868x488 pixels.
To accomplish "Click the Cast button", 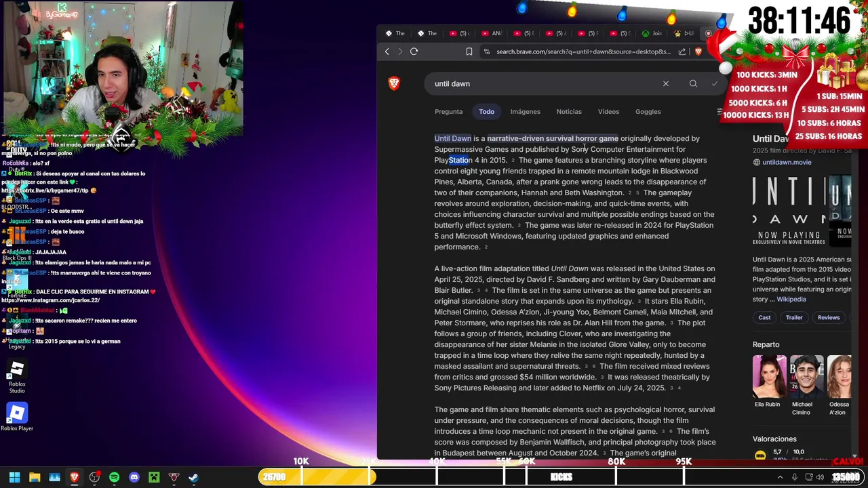I will tap(764, 317).
